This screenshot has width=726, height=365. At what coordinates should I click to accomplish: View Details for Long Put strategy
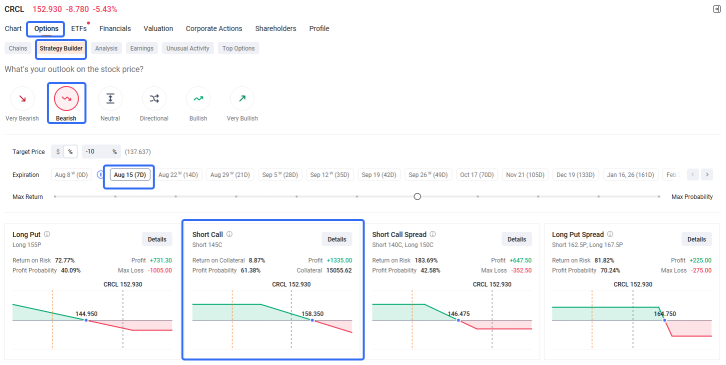coord(157,239)
